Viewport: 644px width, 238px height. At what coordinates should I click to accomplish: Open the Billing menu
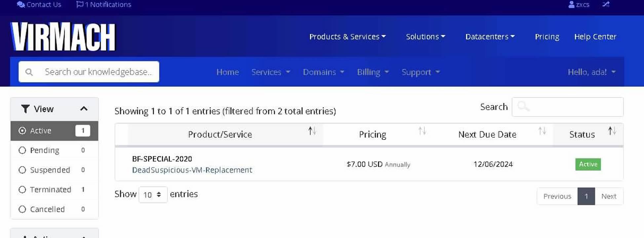point(373,72)
